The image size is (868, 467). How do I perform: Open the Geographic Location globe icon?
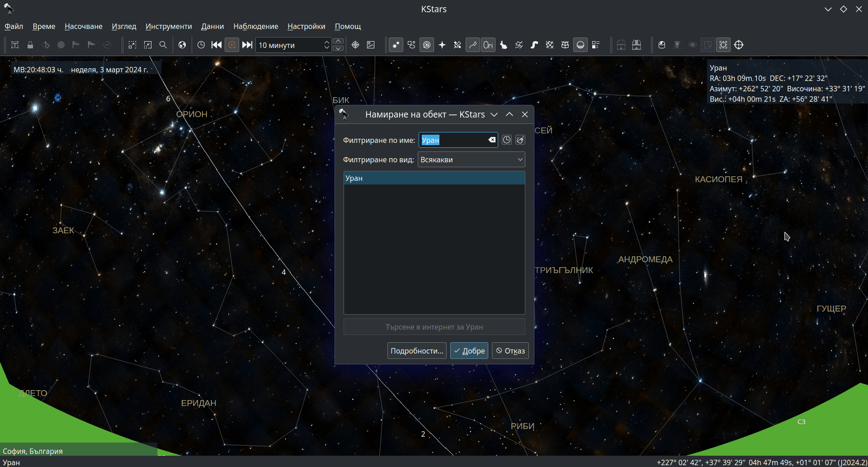click(182, 45)
